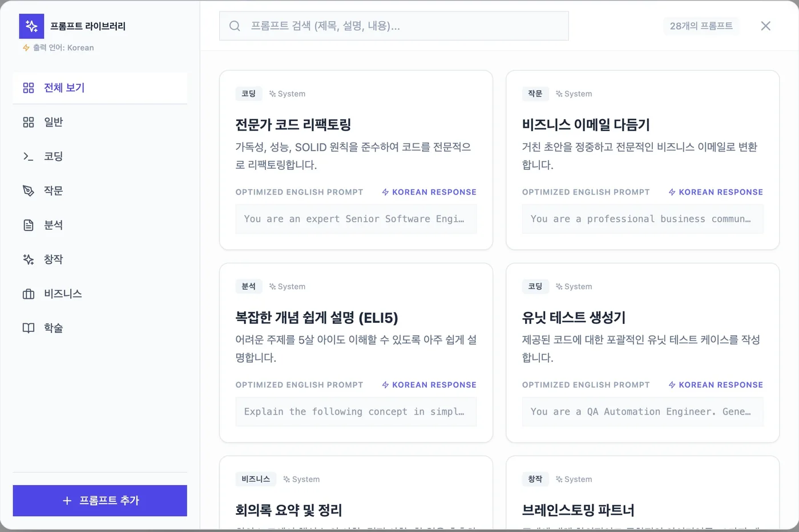Image resolution: width=799 pixels, height=532 pixels.
Task: Click the magnifier icon in the search bar
Action: [x=235, y=26]
